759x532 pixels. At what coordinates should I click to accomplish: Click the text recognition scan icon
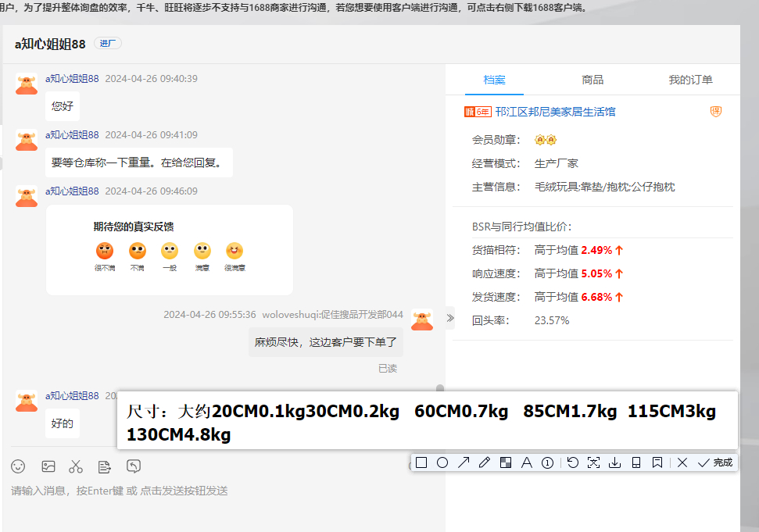[593, 462]
